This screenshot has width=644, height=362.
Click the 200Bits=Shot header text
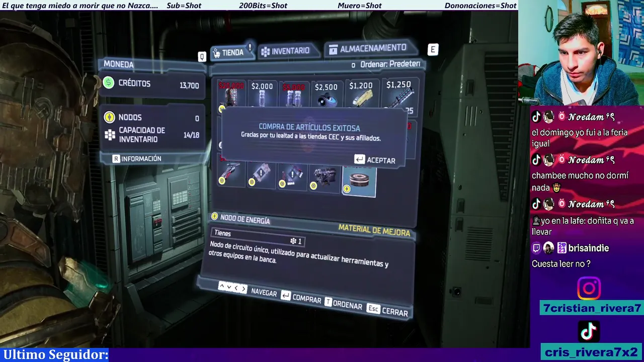[x=263, y=6]
